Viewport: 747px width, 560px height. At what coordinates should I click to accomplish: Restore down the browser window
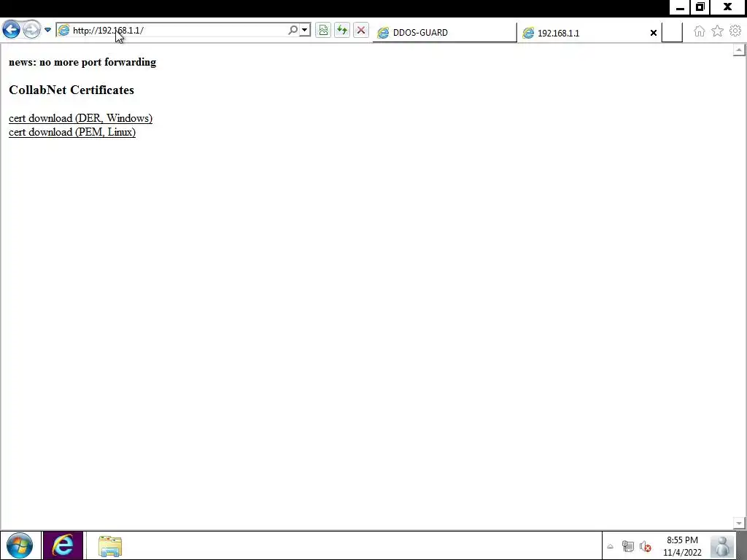coord(700,7)
